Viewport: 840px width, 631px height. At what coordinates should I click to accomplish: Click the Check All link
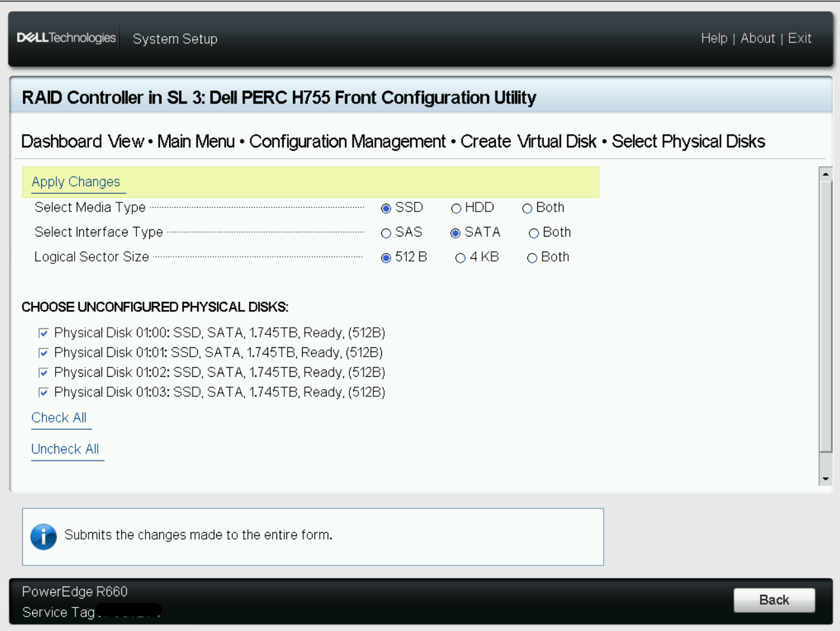pos(59,417)
